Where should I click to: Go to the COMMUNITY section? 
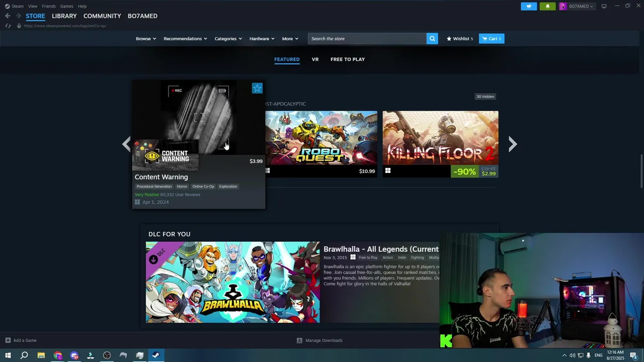102,16
